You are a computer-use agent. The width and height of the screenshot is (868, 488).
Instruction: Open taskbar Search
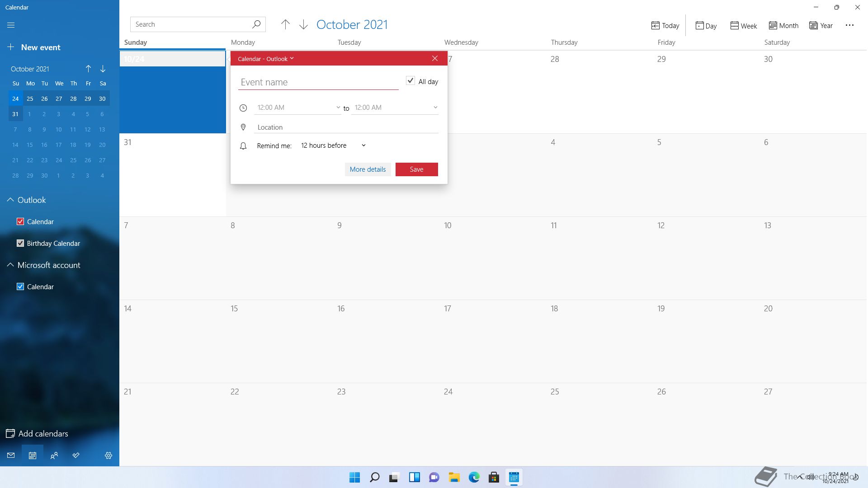(x=375, y=477)
